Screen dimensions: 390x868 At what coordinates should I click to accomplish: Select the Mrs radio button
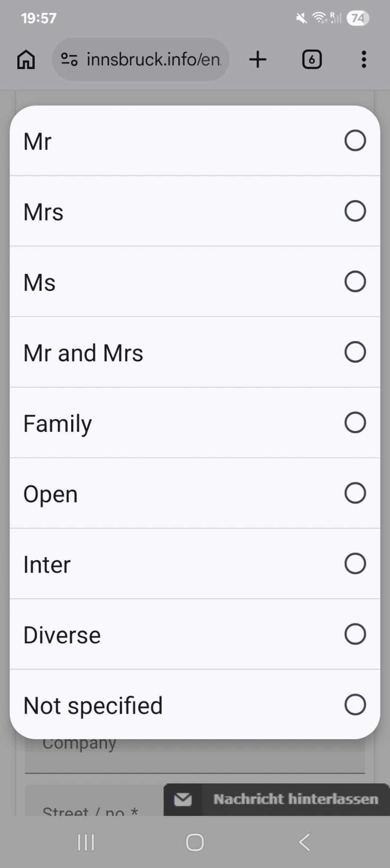pos(355,211)
